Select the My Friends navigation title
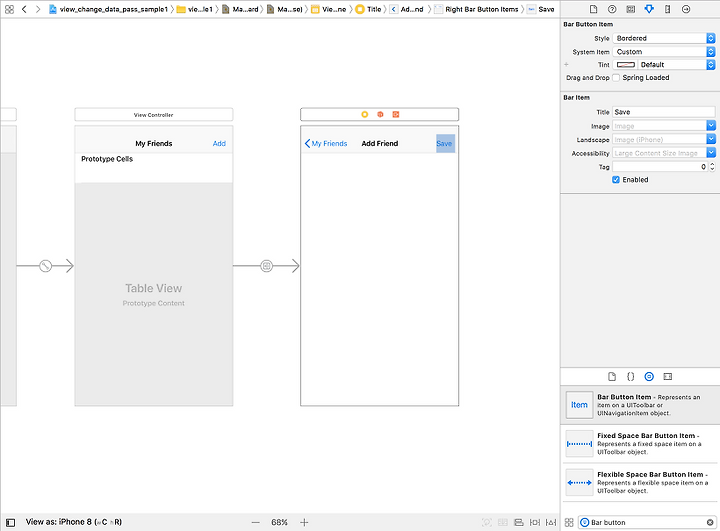 click(153, 143)
